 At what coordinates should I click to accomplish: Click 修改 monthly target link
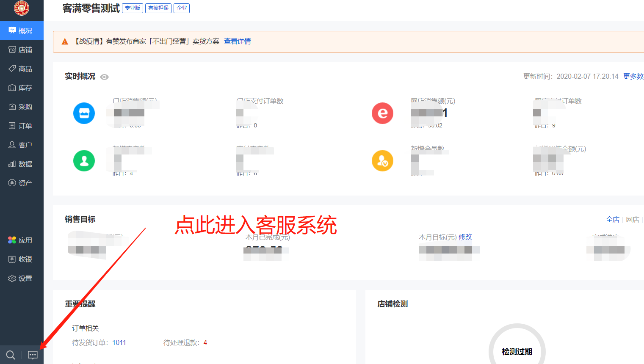(x=465, y=237)
